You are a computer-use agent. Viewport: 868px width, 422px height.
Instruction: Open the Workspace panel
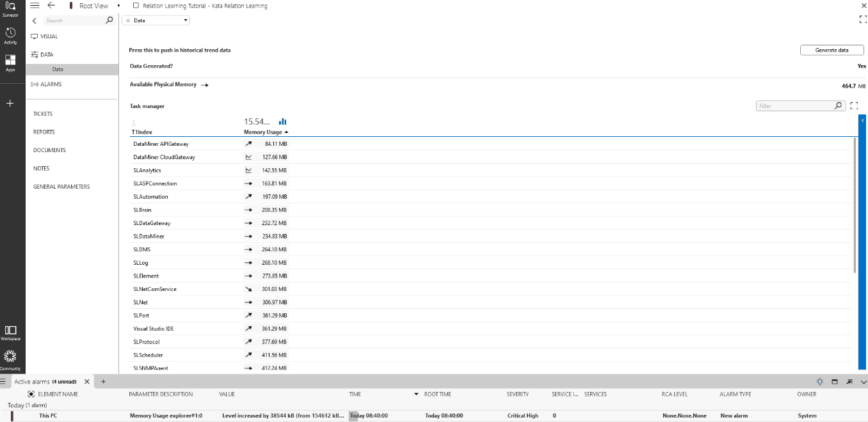point(10,331)
